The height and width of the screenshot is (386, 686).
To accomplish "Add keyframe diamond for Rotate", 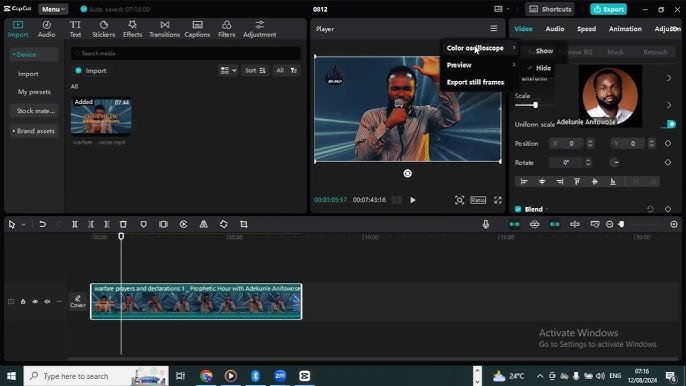I will click(668, 162).
